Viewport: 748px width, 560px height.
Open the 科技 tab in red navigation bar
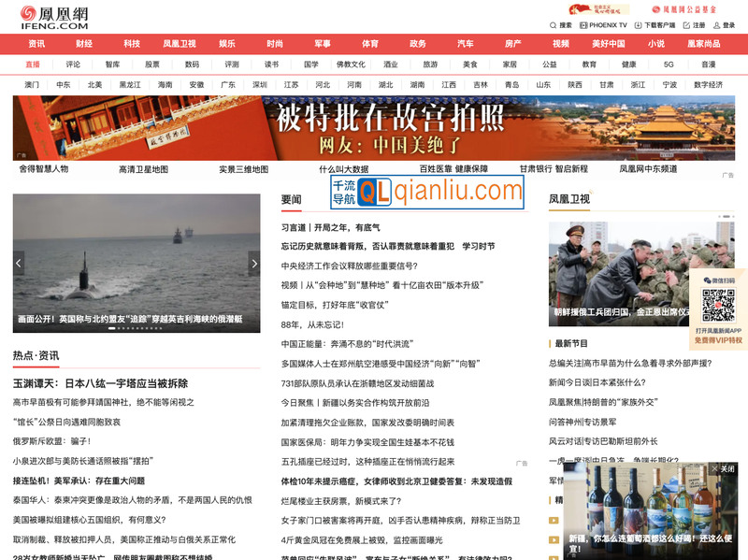tap(132, 44)
